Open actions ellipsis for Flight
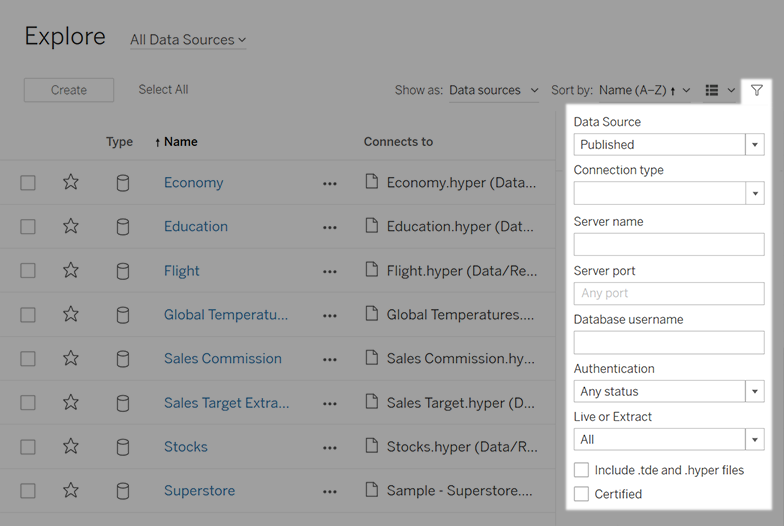 point(330,272)
